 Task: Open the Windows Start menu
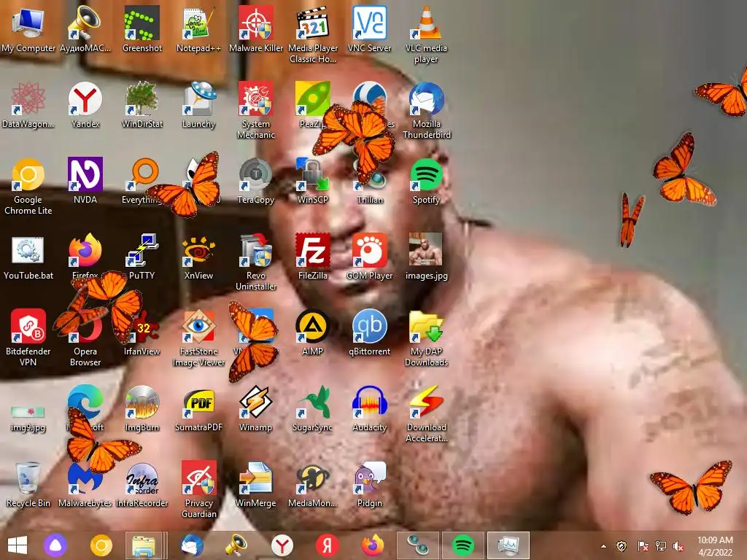(x=18, y=545)
